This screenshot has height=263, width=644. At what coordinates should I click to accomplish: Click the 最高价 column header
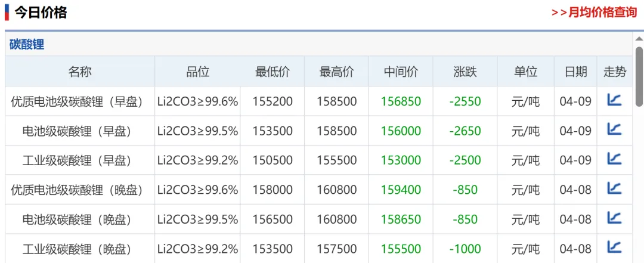[336, 72]
